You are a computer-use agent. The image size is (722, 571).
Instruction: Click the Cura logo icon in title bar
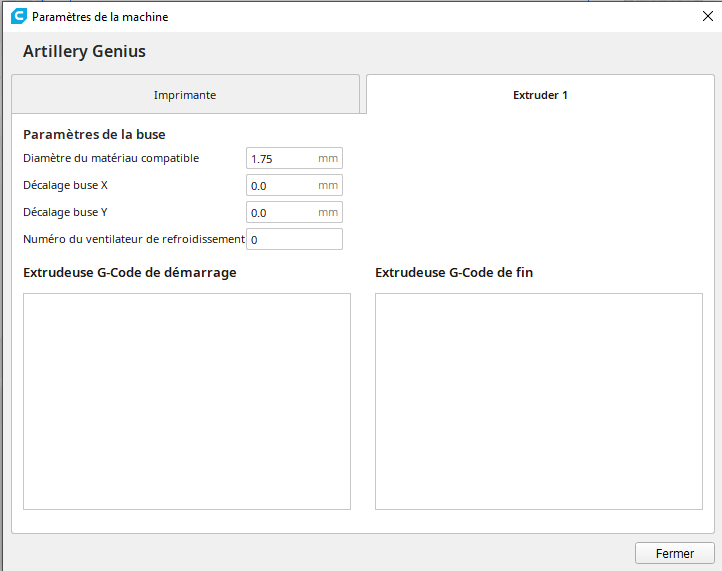[x=19, y=17]
